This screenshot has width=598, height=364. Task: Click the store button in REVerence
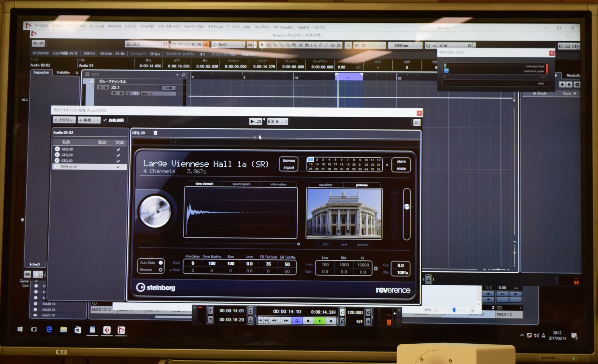point(401,161)
